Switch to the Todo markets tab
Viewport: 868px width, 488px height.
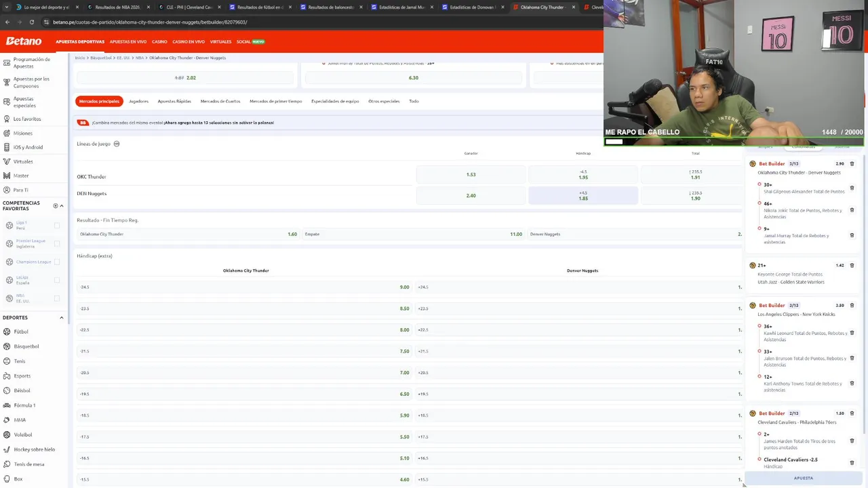[414, 101]
